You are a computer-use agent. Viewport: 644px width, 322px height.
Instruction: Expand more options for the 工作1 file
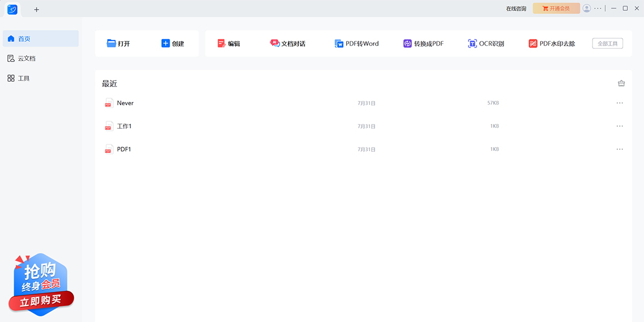point(620,126)
